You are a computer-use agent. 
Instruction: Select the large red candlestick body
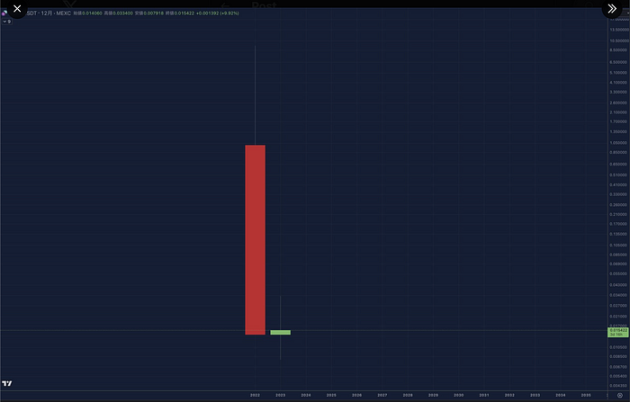point(255,240)
